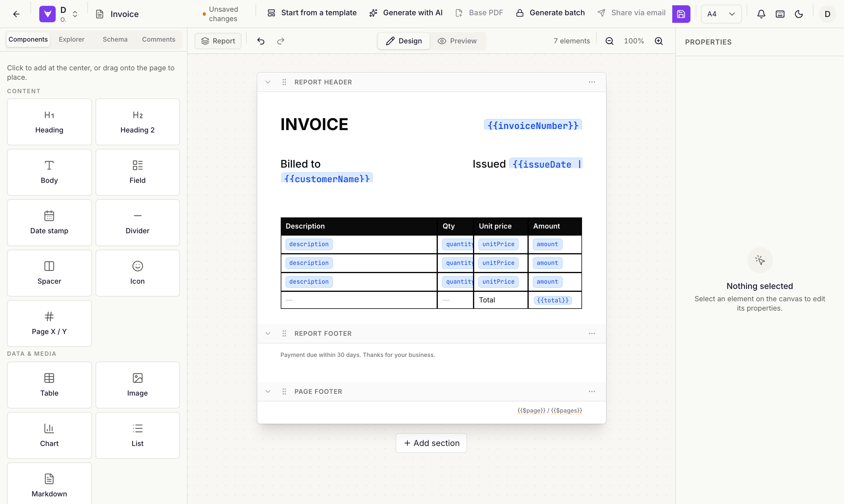Zoom in the canvas
Viewport: 844px width, 504px height.
(x=658, y=41)
